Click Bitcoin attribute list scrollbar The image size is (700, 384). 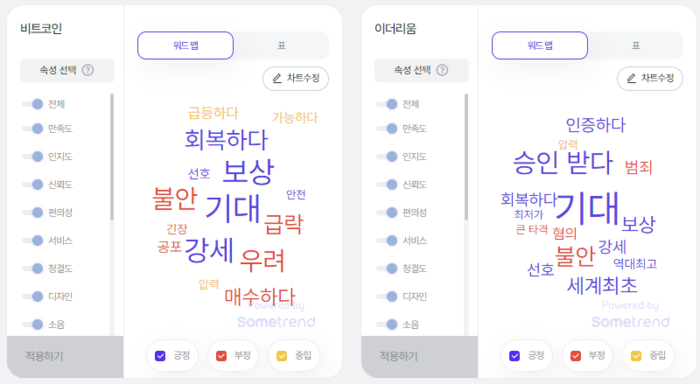coord(112,157)
